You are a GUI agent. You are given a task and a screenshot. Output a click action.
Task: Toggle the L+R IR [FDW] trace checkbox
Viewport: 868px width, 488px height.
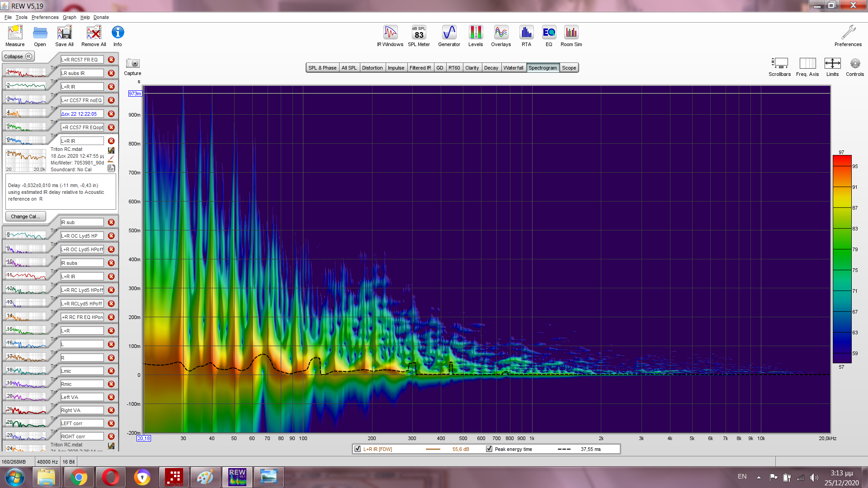[358, 449]
